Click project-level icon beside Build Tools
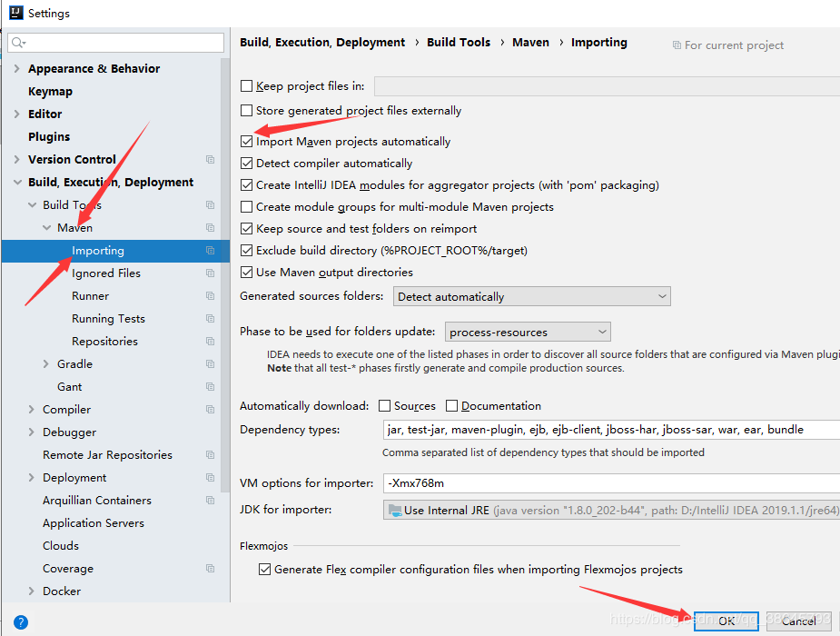The width and height of the screenshot is (840, 636). click(x=210, y=204)
